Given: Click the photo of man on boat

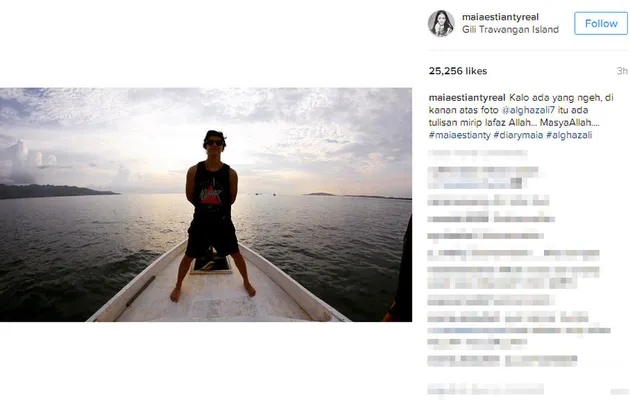Looking at the screenshot, I should [206, 204].
